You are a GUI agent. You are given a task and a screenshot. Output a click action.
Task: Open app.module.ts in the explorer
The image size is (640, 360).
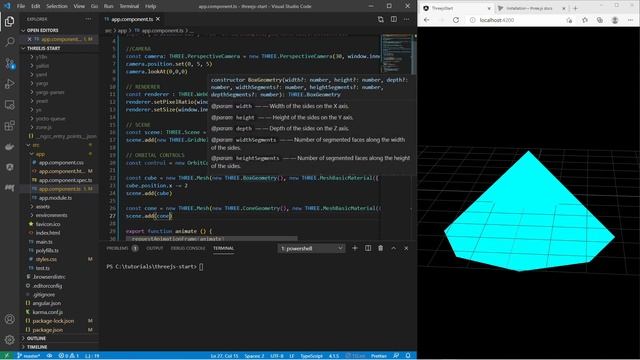click(x=56, y=198)
